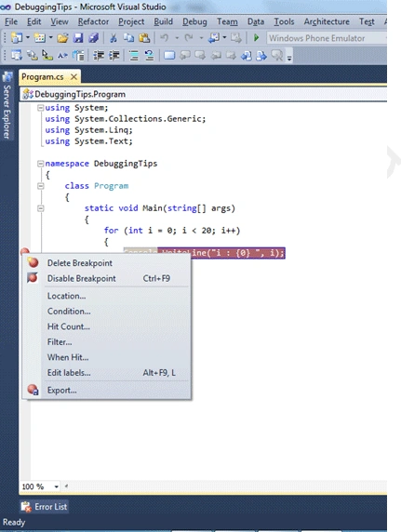Click the Display Parameter Info icon
401x532 pixels.
32,55
